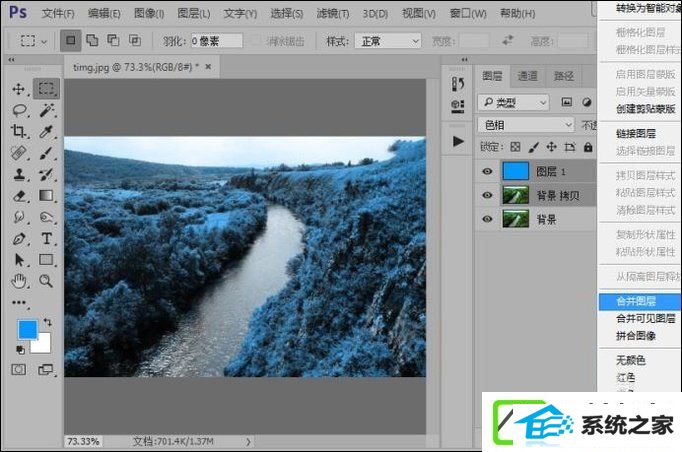This screenshot has height=452, width=682.
Task: Select the Zoom tool
Action: [46, 281]
